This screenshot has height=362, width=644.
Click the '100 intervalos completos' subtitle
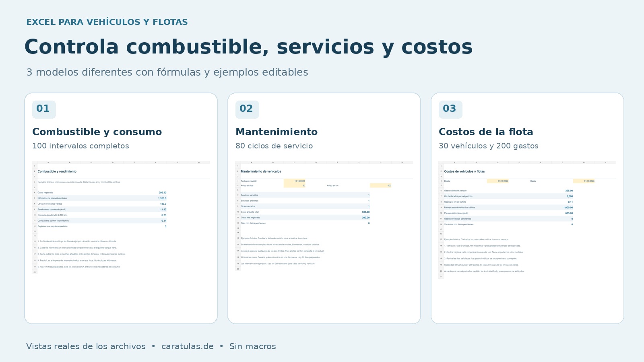pos(80,146)
